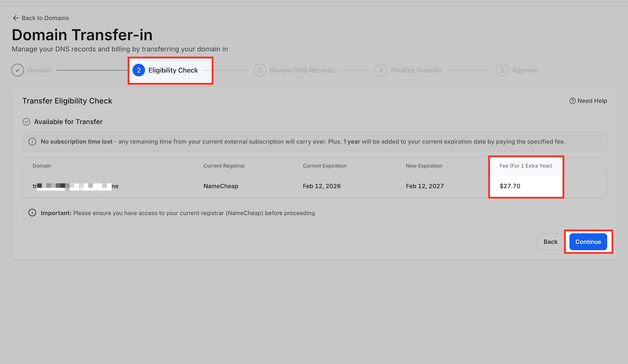The image size is (628, 364).
Task: Click the Available for Transfer check icon
Action: pyautogui.click(x=26, y=122)
